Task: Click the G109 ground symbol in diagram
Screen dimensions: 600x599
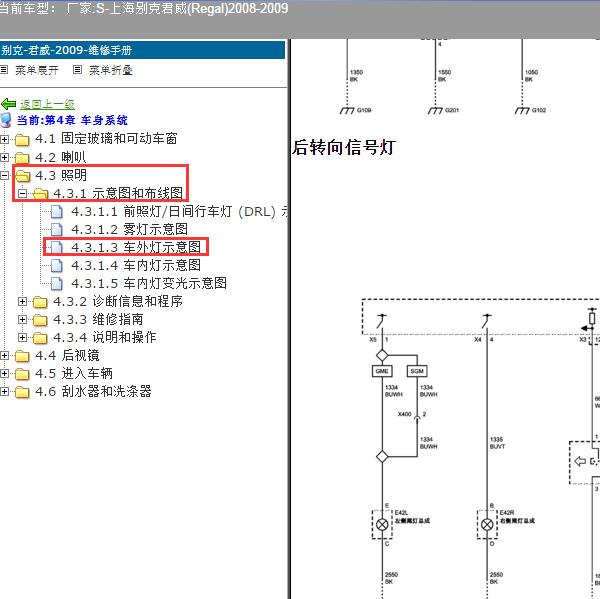Action: 347,110
